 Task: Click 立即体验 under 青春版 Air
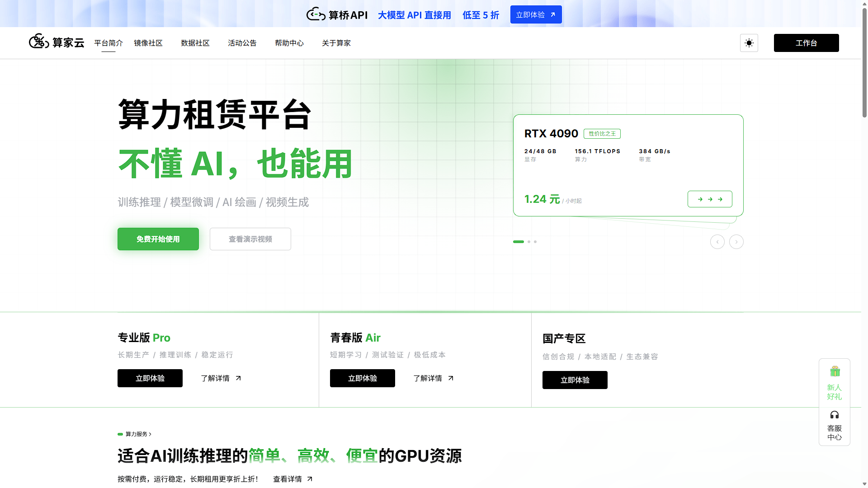coord(363,378)
